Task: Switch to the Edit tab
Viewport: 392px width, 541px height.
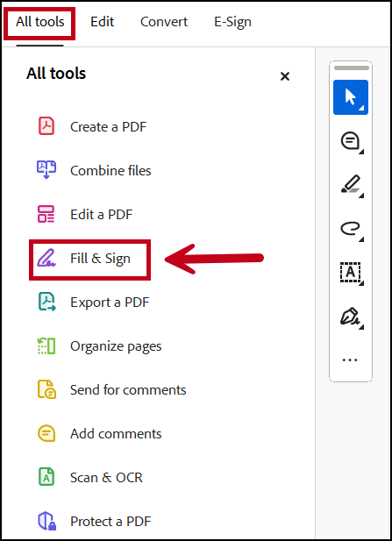Action: pyautogui.click(x=102, y=22)
